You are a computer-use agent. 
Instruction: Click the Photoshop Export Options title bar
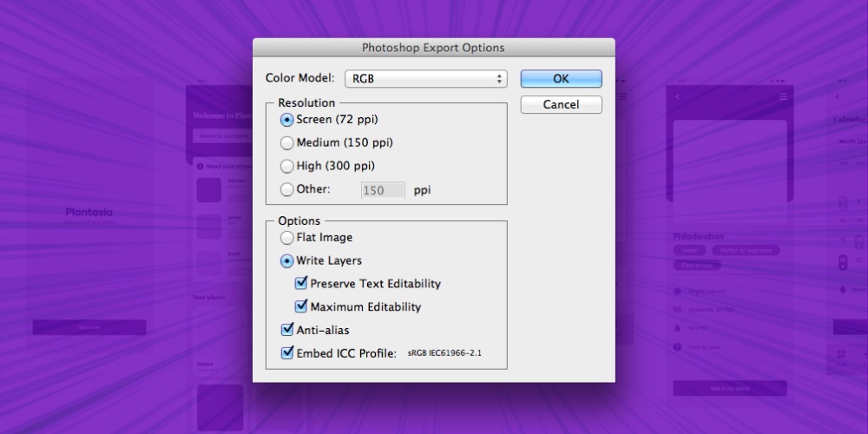click(x=433, y=48)
